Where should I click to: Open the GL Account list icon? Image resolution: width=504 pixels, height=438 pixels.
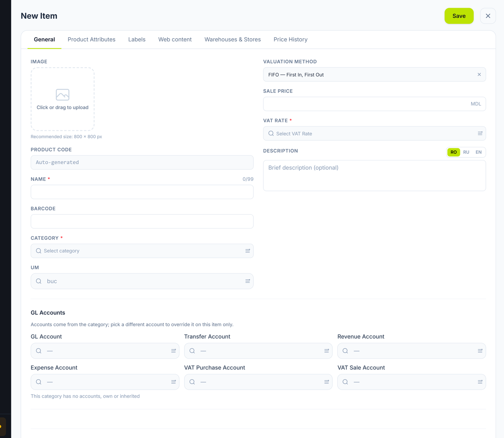[173, 351]
